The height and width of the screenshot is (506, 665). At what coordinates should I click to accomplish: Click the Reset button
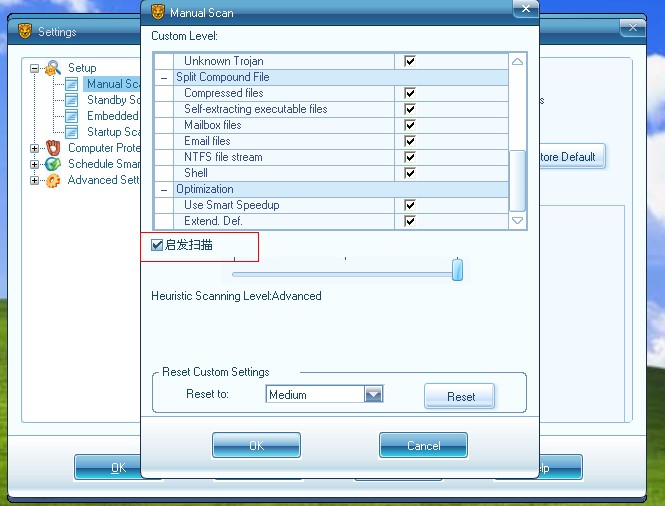(460, 396)
